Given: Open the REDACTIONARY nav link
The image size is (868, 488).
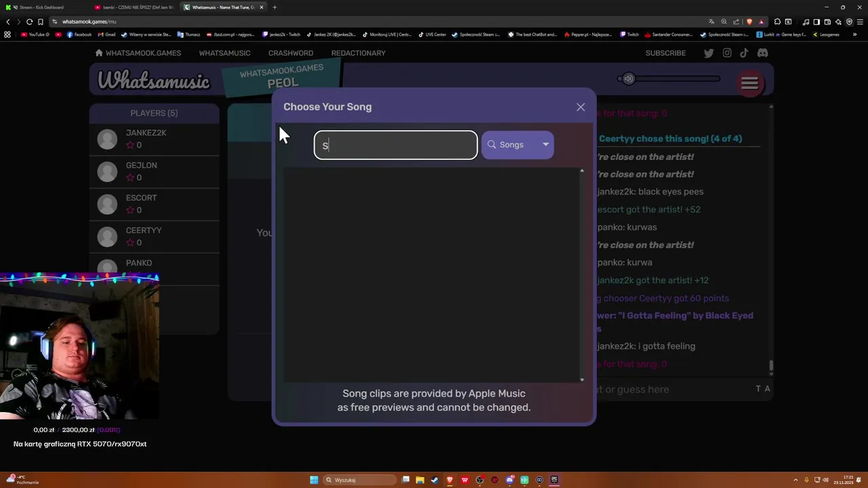Looking at the screenshot, I should coord(358,53).
